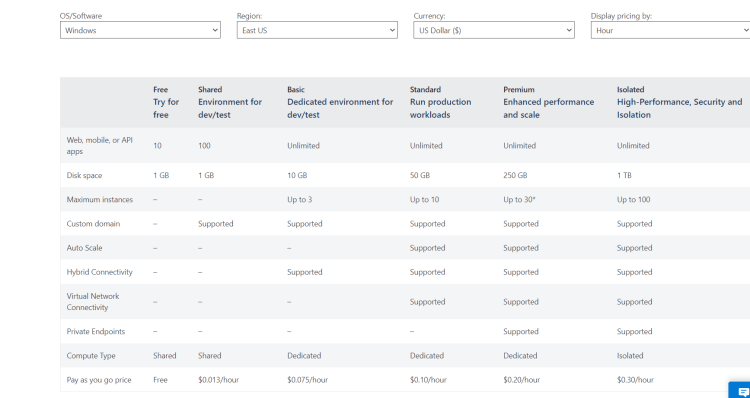750x398 pixels.
Task: Click the 'Disk space' row label
Action: [x=84, y=176]
